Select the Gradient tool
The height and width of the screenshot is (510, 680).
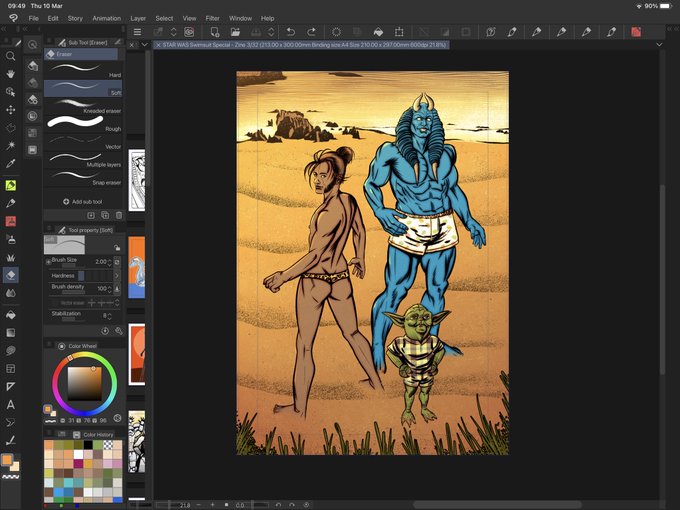tap(10, 333)
